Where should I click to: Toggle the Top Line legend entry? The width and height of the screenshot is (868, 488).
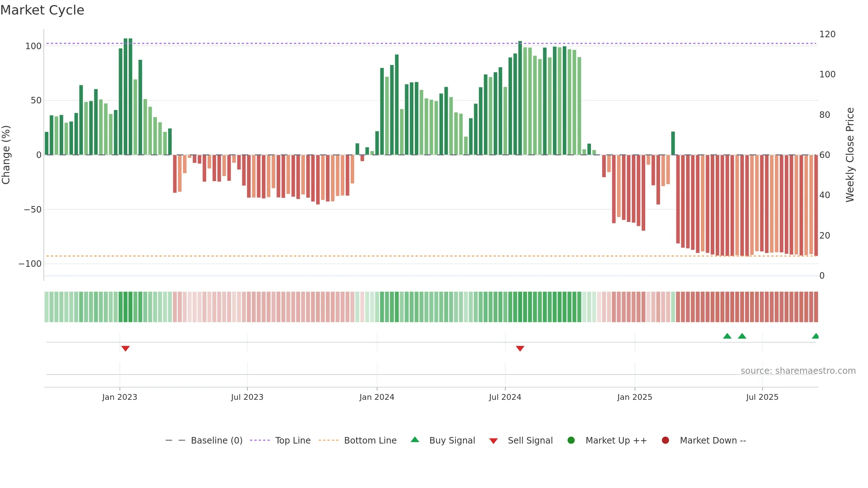tap(280, 440)
